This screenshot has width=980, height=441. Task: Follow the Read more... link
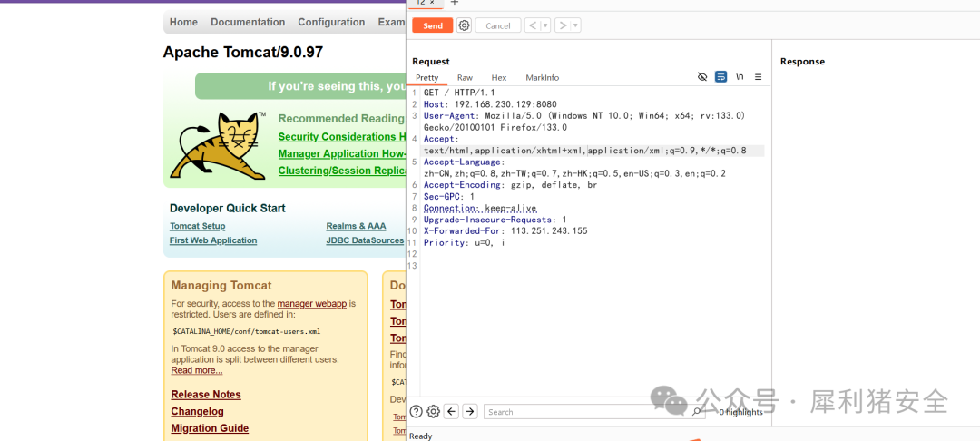point(197,370)
